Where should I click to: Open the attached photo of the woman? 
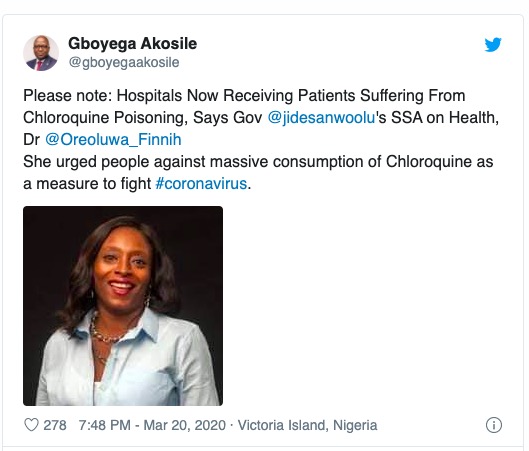pyautogui.click(x=123, y=306)
